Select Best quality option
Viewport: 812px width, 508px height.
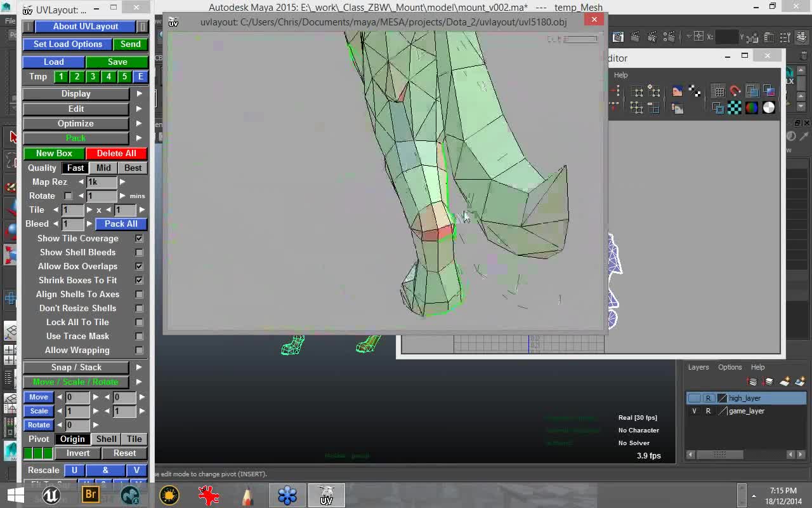(x=133, y=168)
